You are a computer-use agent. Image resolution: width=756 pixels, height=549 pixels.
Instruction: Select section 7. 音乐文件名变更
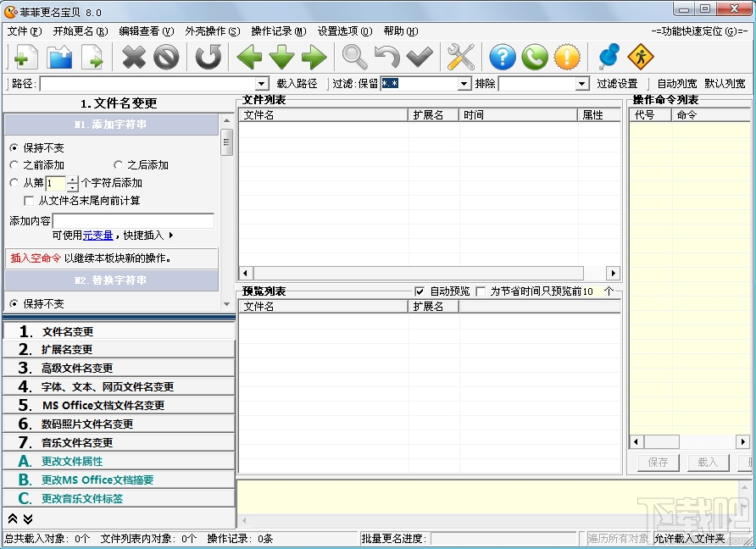point(119,442)
